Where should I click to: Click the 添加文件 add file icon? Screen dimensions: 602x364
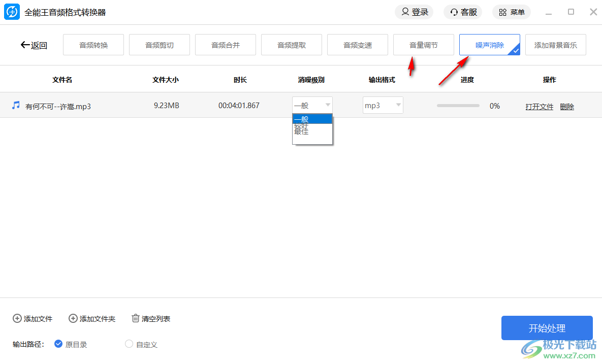coord(17,318)
